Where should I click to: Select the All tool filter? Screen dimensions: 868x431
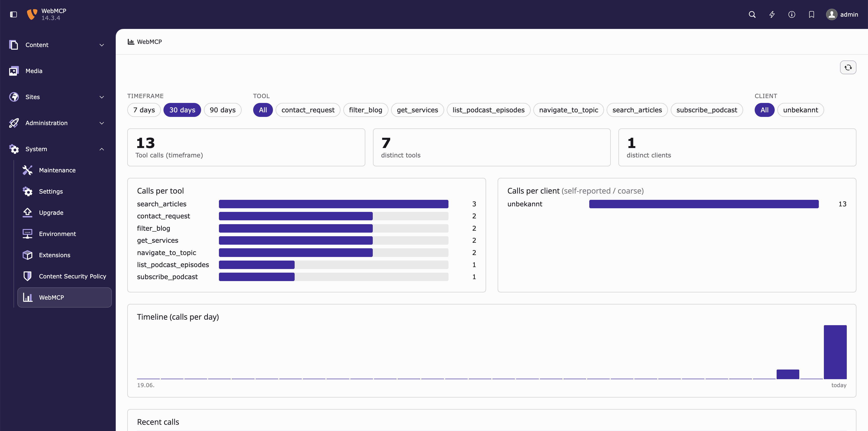(263, 110)
